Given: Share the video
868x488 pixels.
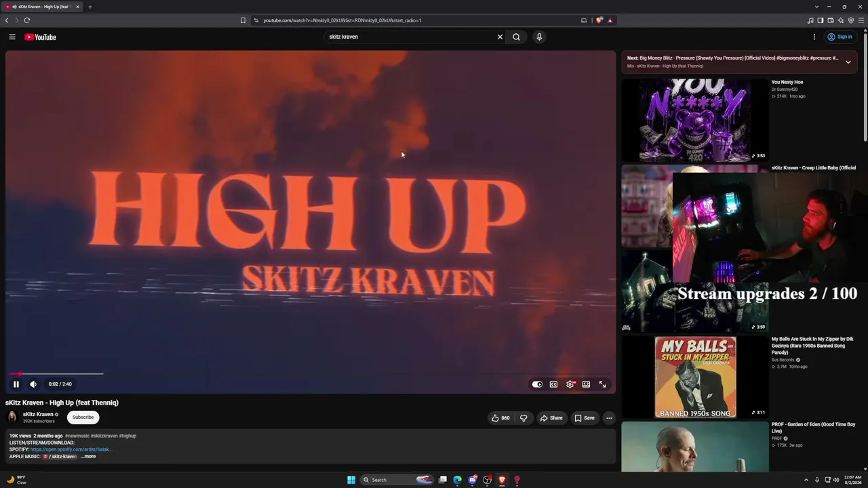Looking at the screenshot, I should pyautogui.click(x=551, y=418).
